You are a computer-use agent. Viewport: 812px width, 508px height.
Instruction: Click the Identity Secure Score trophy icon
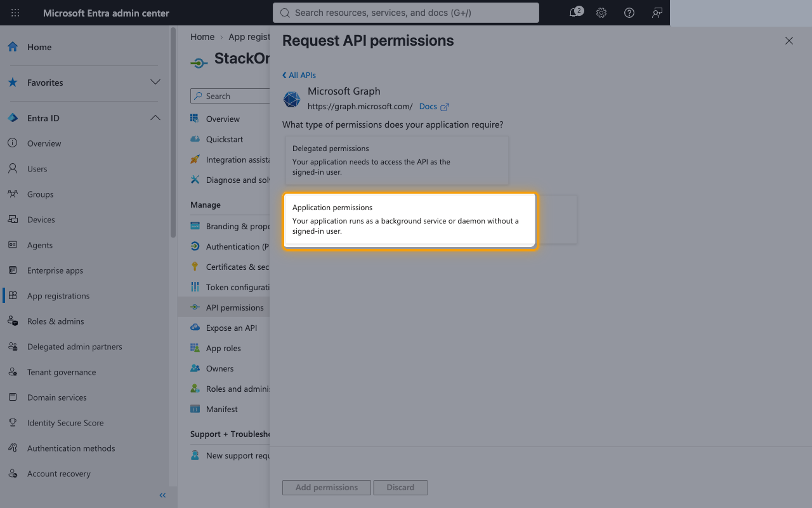pyautogui.click(x=13, y=423)
